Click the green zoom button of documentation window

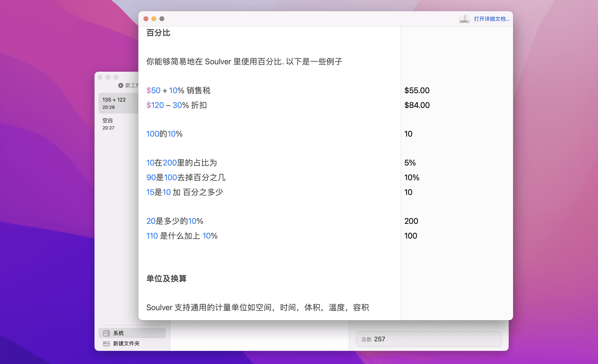(162, 19)
